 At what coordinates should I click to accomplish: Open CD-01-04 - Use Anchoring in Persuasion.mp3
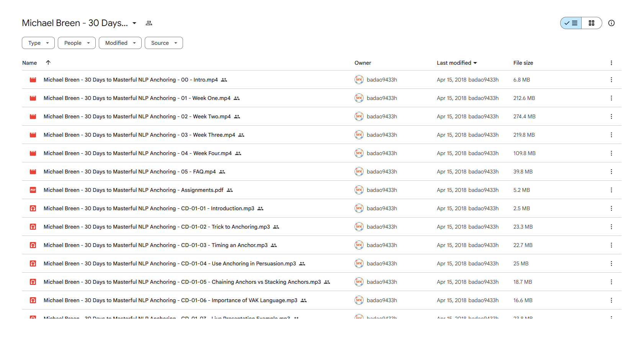point(170,263)
